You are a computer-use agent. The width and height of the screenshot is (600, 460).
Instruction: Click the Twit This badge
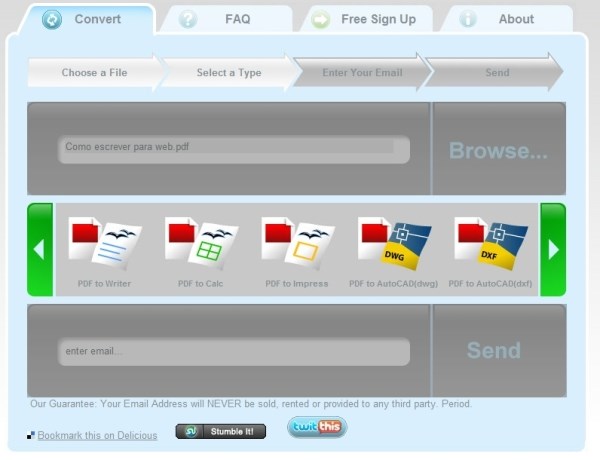click(x=317, y=428)
